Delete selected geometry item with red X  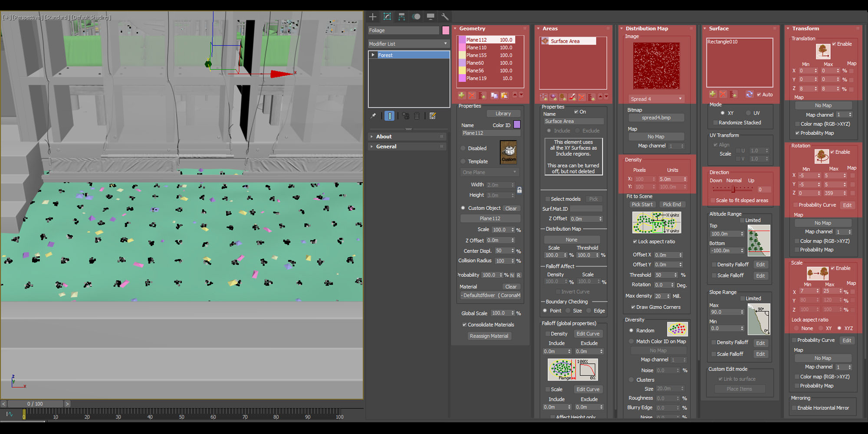pyautogui.click(x=471, y=95)
